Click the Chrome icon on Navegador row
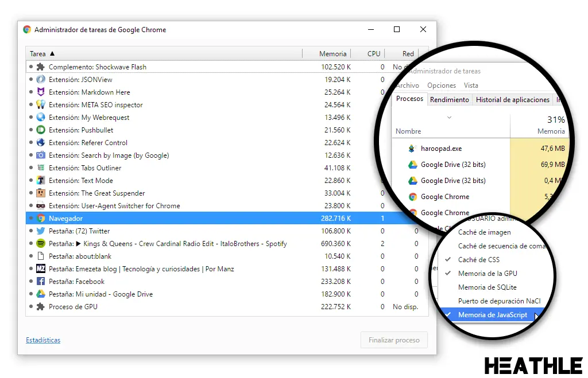588x378 pixels. 41,219
